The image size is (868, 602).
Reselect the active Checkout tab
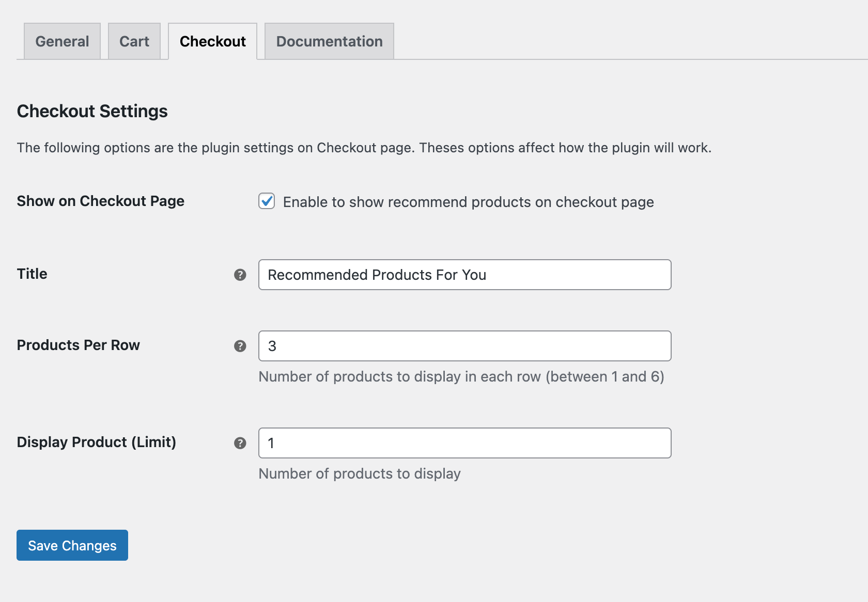click(212, 41)
